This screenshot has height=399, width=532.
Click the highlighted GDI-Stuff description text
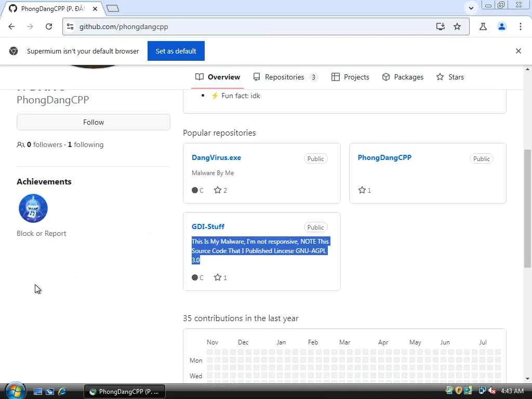click(x=260, y=251)
